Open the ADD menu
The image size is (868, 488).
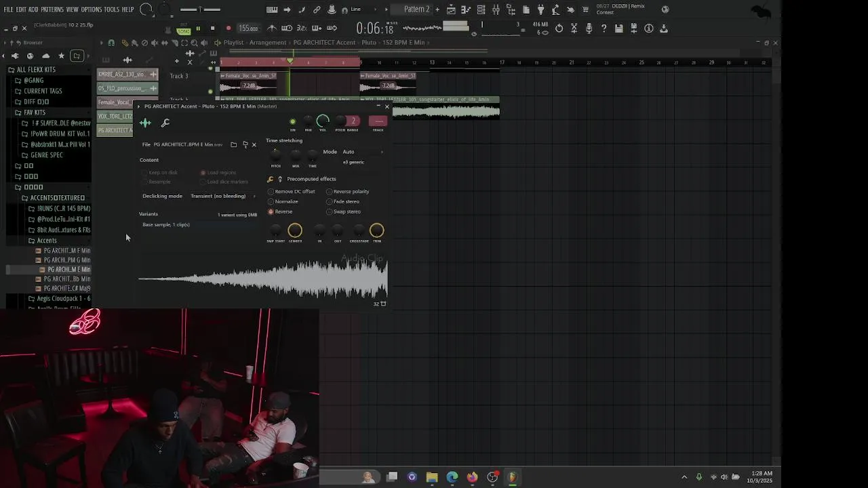(33, 9)
